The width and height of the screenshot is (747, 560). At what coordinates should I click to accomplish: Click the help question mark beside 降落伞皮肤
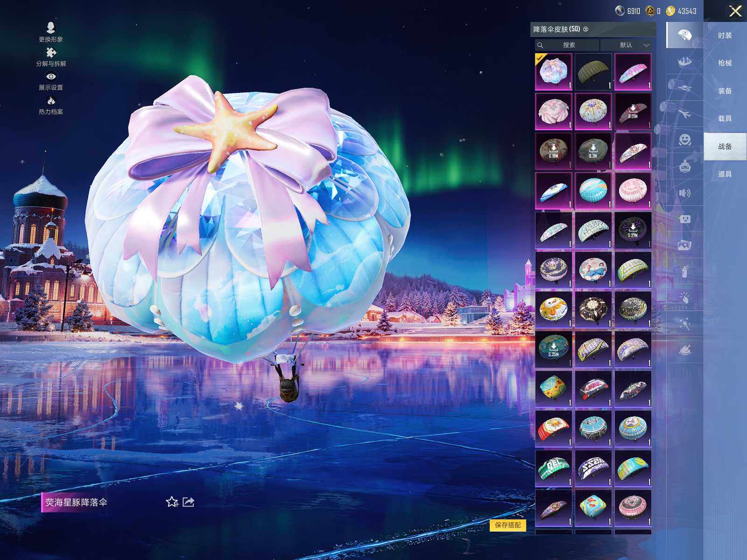[x=586, y=29]
